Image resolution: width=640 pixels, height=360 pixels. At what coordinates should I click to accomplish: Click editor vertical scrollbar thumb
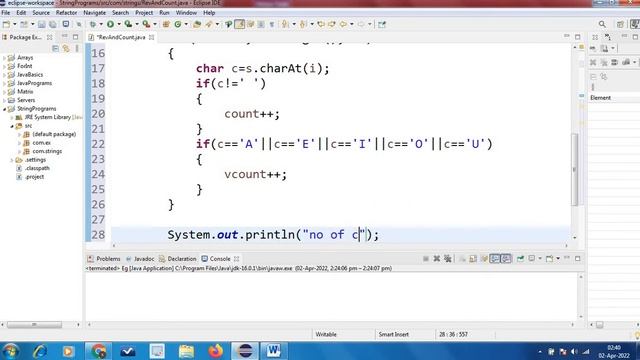(574, 169)
